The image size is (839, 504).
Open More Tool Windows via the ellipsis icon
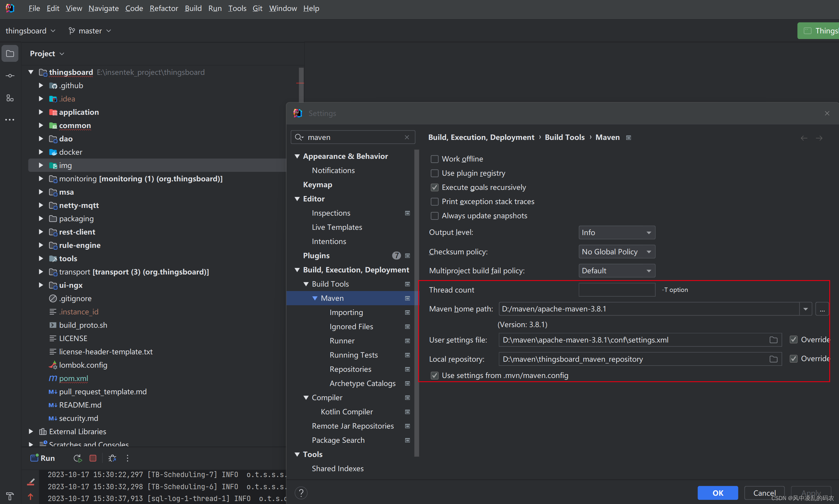pyautogui.click(x=10, y=119)
